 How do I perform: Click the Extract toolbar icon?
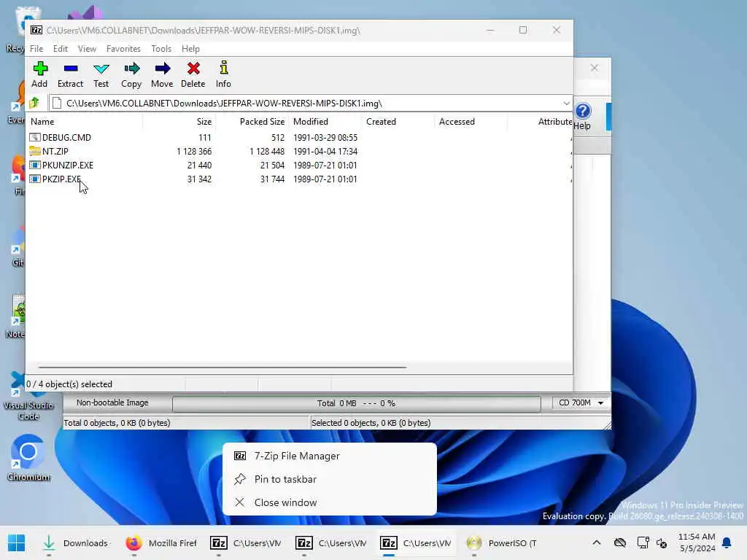(x=71, y=69)
